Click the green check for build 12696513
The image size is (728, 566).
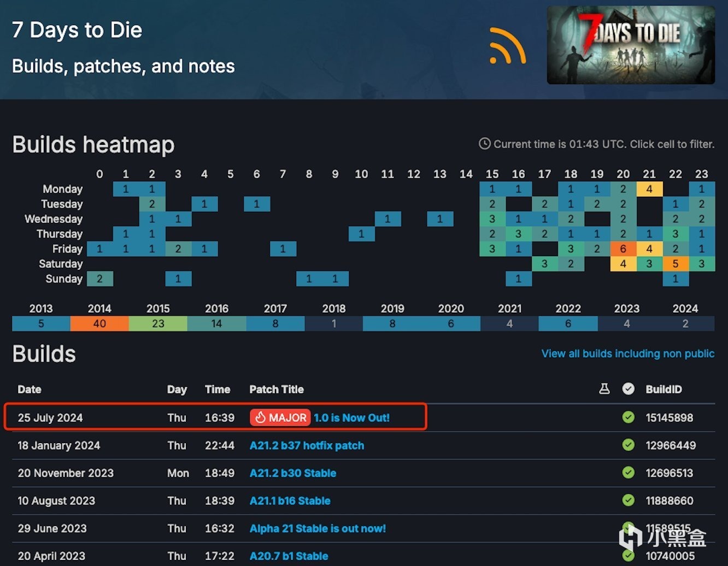[629, 473]
